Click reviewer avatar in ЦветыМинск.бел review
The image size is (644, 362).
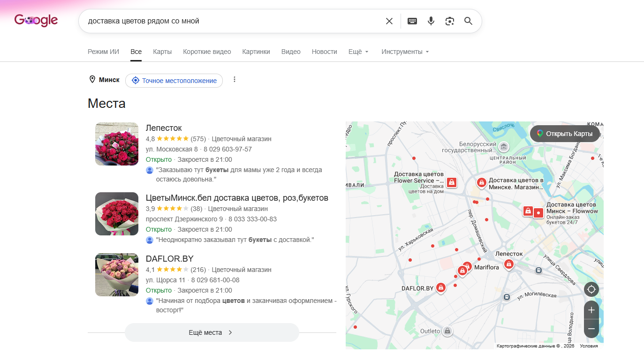pyautogui.click(x=150, y=240)
